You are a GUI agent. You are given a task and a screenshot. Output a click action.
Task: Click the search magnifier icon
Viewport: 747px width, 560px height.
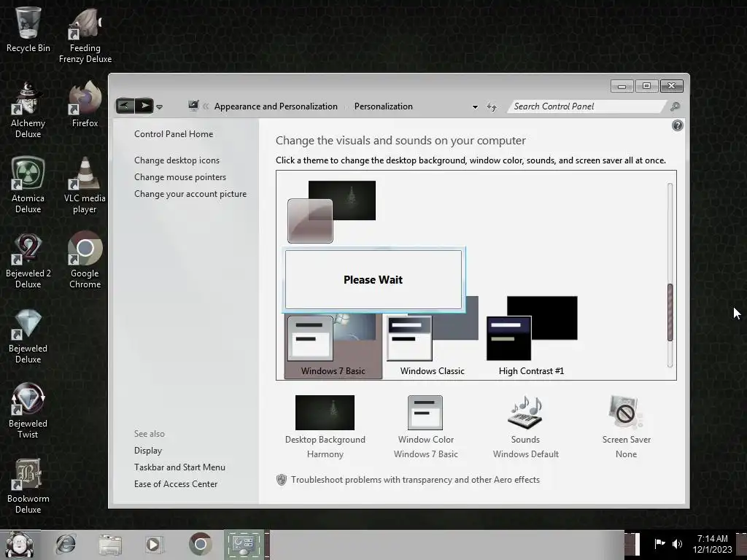pos(675,106)
